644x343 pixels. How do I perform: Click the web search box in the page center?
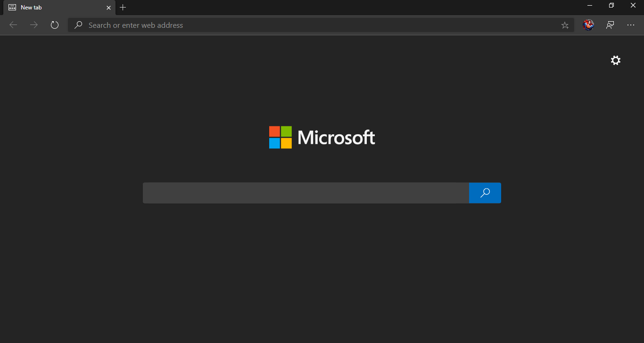click(306, 193)
